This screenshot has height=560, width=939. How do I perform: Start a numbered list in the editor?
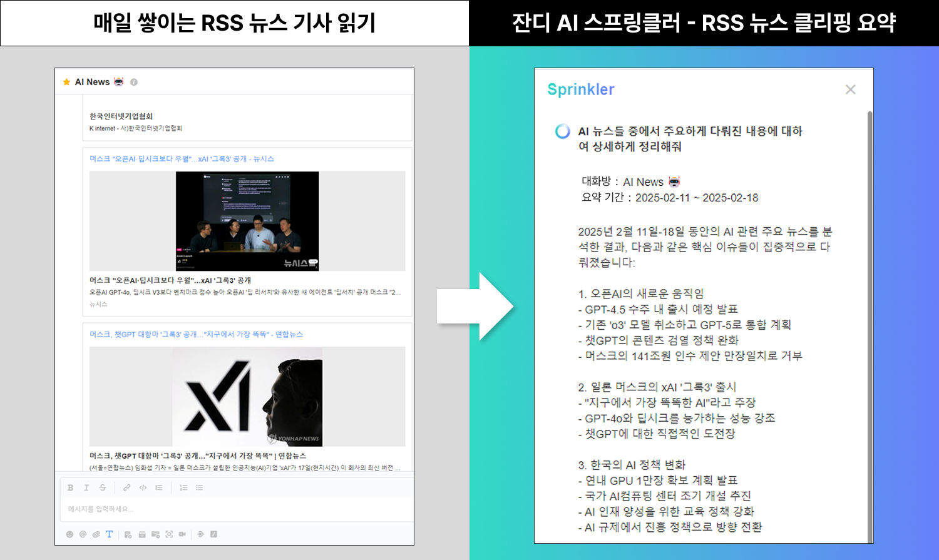[183, 487]
